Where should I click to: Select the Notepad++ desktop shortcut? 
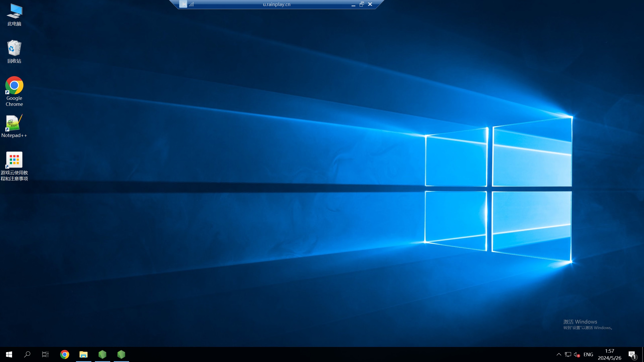[14, 126]
